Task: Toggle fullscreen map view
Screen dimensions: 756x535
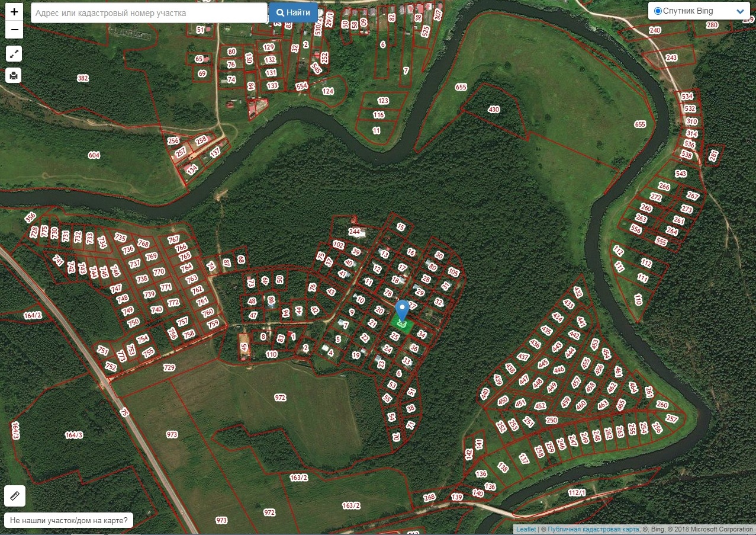Action: [14, 54]
